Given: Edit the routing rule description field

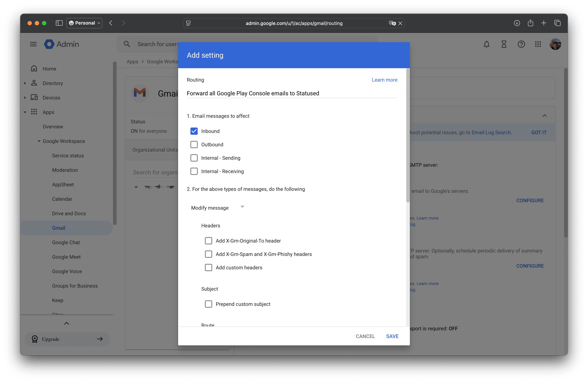Looking at the screenshot, I should 291,93.
